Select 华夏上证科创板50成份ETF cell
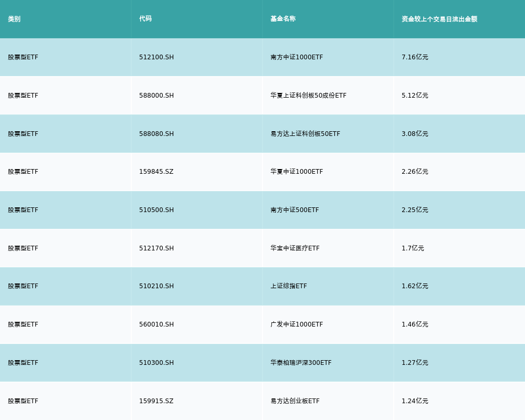This screenshot has height=420, width=525. pyautogui.click(x=308, y=96)
